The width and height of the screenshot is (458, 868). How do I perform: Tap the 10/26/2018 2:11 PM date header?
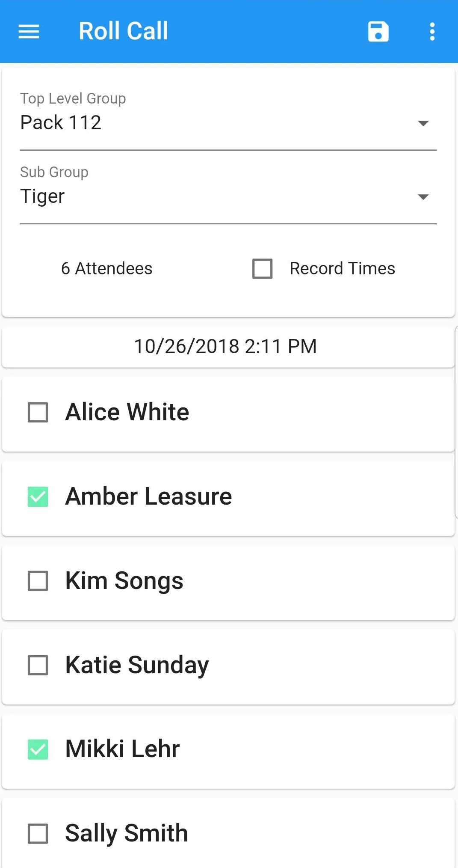click(225, 346)
